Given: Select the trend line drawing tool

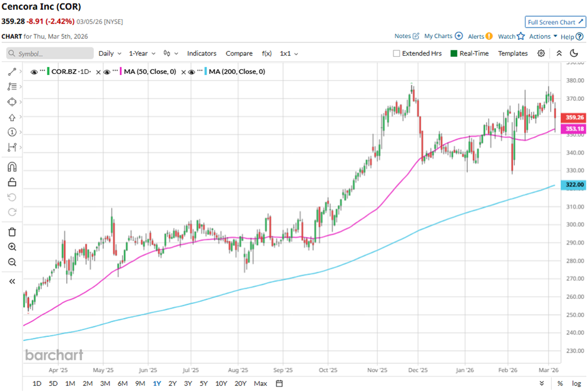Looking at the screenshot, I should click(x=12, y=72).
